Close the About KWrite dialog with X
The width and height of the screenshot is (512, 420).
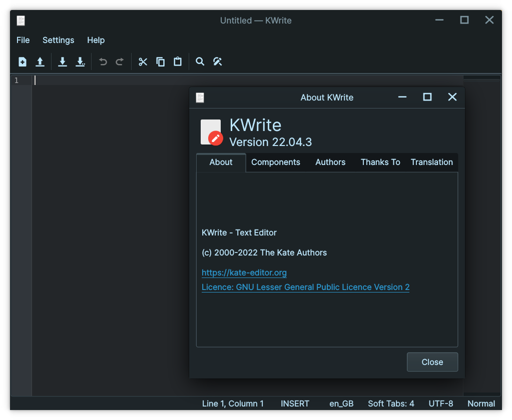tap(452, 97)
